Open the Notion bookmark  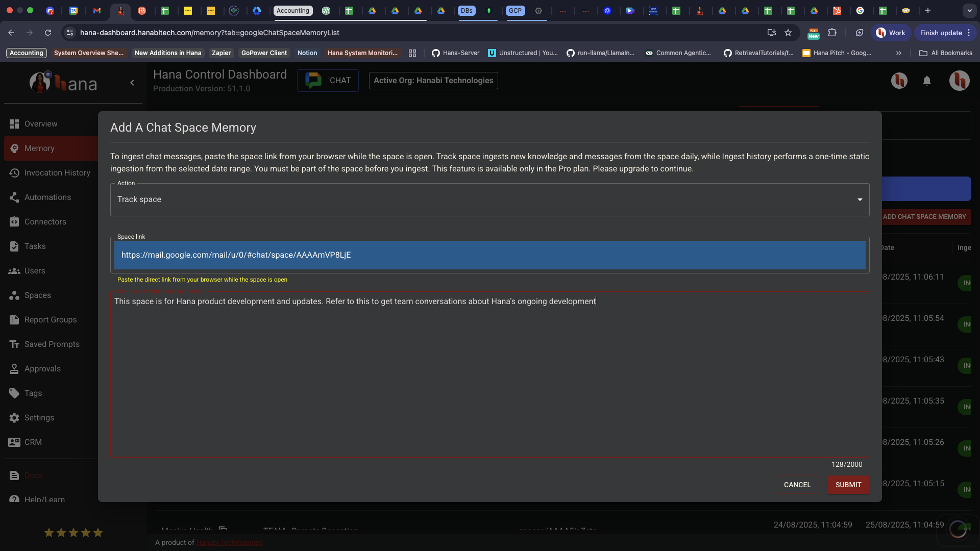307,53
